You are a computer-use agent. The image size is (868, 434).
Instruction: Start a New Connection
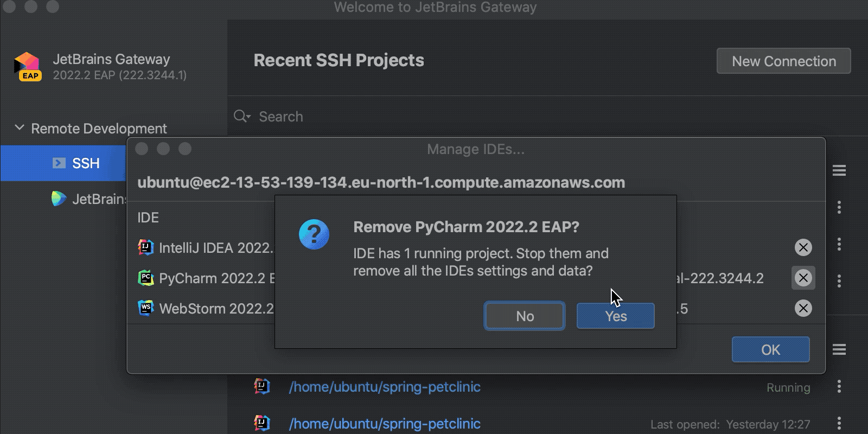click(783, 61)
